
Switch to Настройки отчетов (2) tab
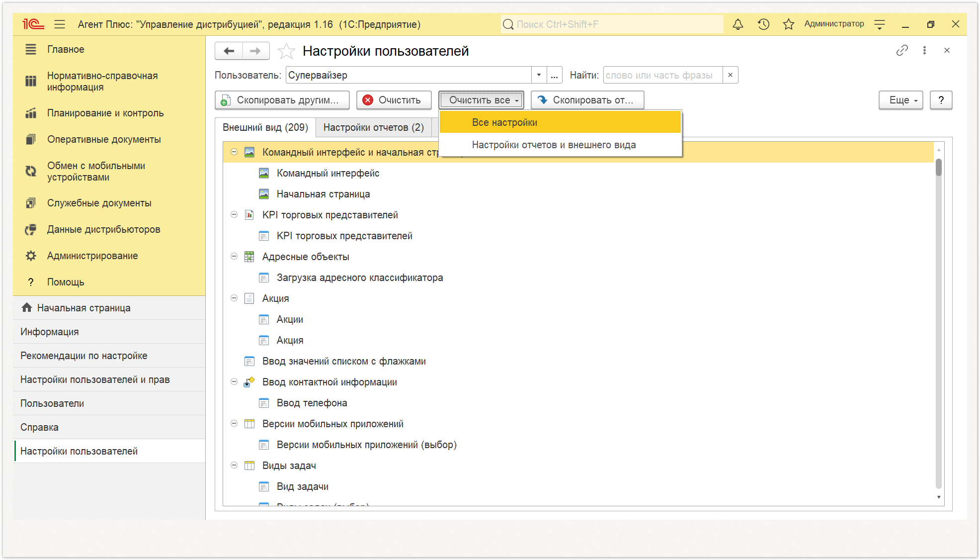[373, 127]
